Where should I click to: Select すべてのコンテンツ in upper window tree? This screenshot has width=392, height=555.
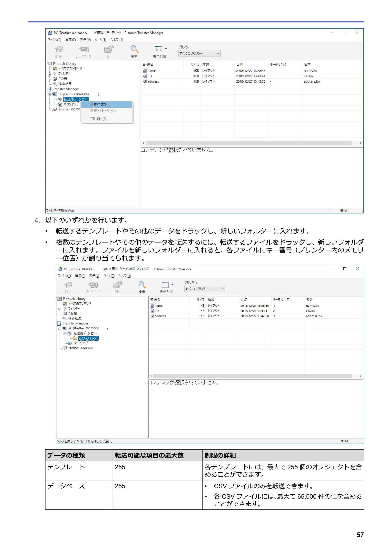[x=70, y=69]
